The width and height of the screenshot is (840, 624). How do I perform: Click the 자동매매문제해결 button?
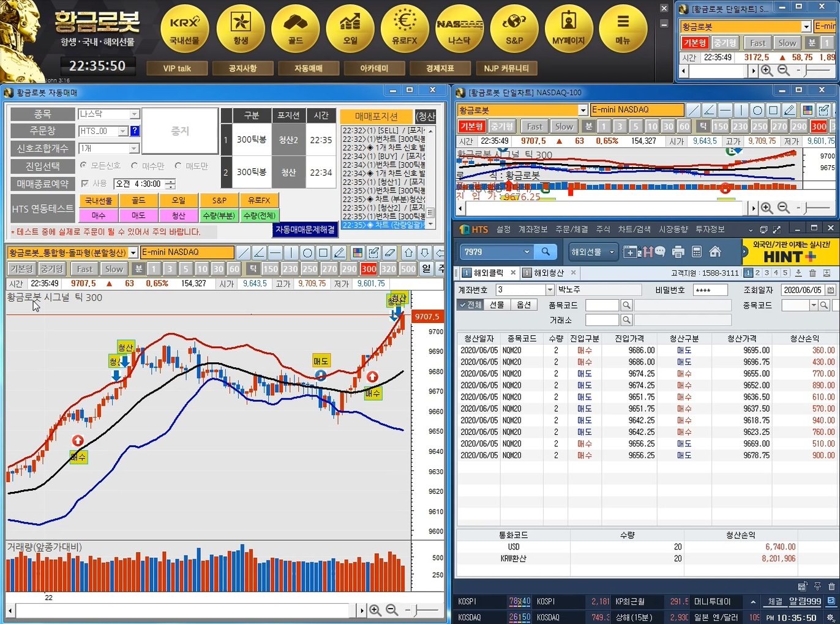tap(305, 229)
